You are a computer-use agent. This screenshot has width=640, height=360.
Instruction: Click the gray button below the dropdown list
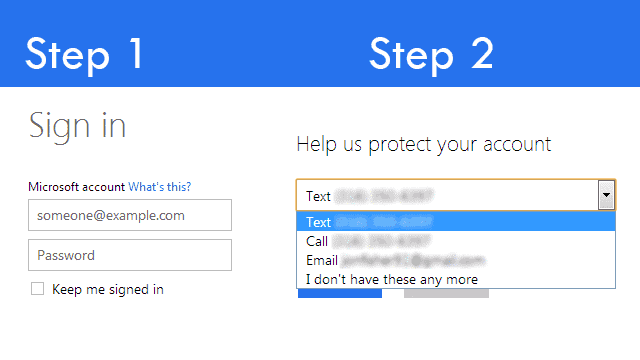446,293
